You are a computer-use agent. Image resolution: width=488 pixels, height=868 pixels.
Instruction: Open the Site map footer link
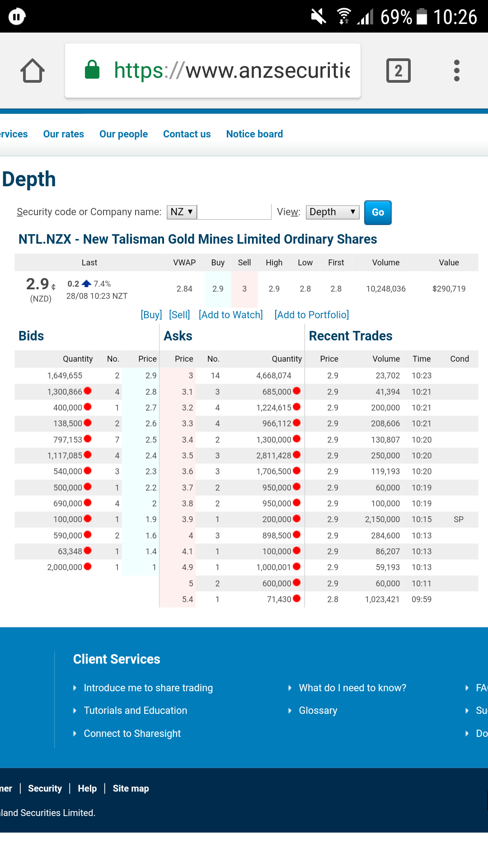[131, 788]
